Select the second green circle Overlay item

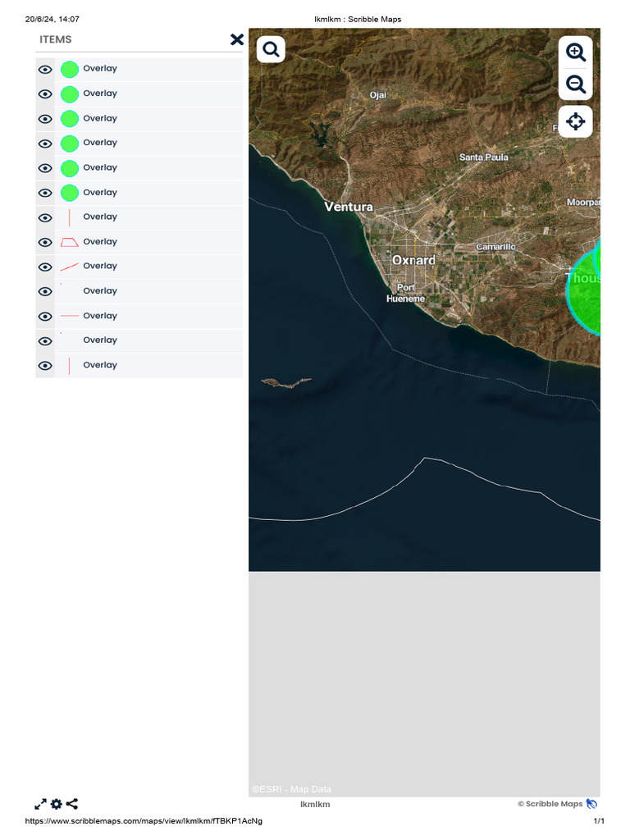[100, 94]
